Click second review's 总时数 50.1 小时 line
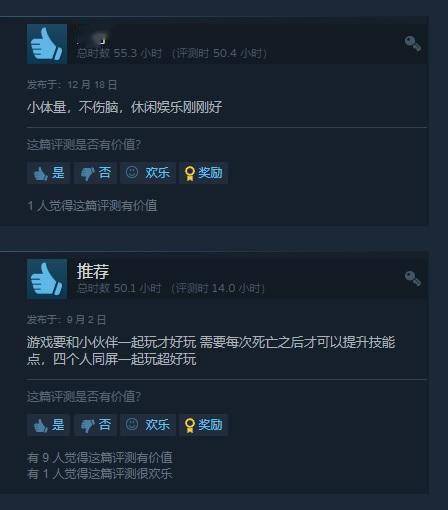The width and height of the screenshot is (448, 510). [x=171, y=288]
